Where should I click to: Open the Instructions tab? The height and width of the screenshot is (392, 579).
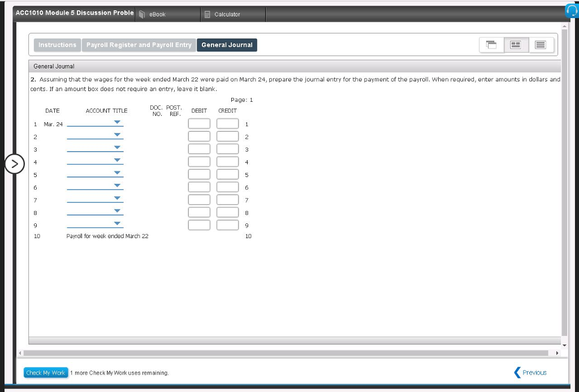tap(57, 45)
